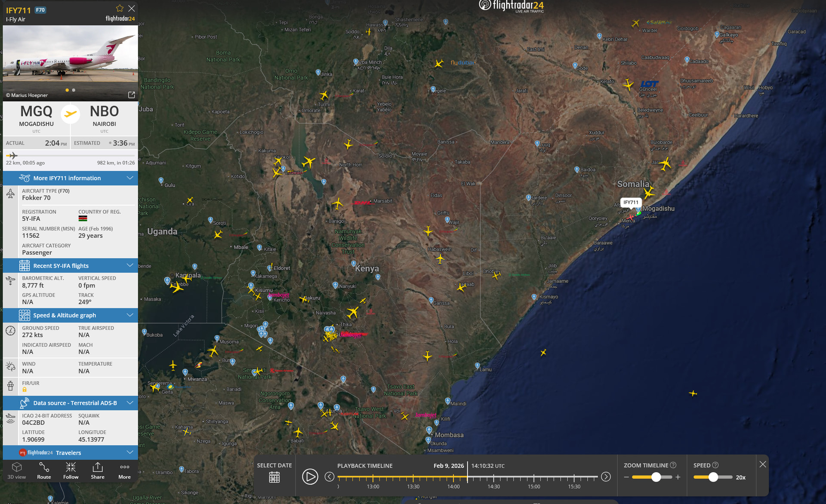
Task: Expand the Travelers section
Action: (x=130, y=452)
